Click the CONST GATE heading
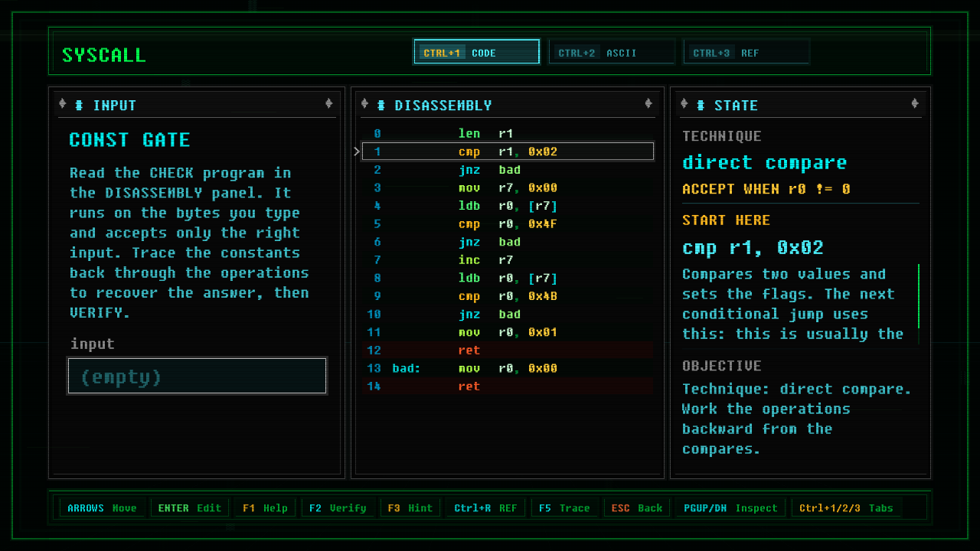The width and height of the screenshot is (980, 551). click(x=129, y=140)
